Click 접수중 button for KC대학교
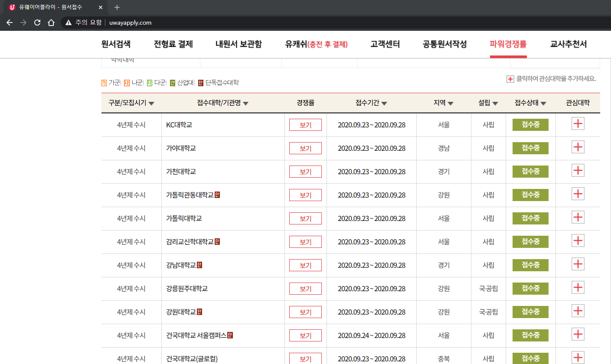 (530, 125)
